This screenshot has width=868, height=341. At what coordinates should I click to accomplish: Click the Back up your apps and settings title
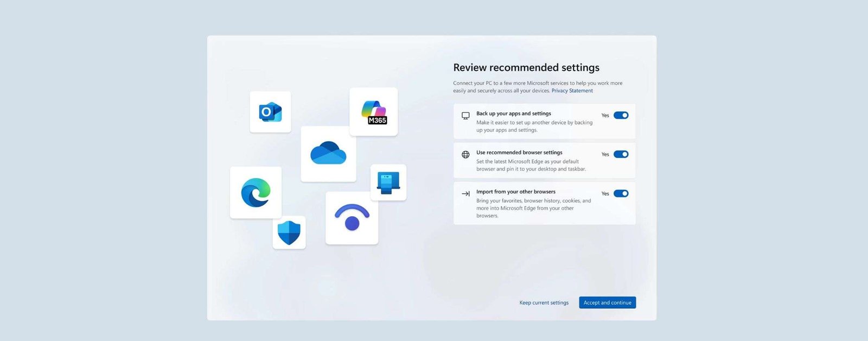[x=514, y=113]
